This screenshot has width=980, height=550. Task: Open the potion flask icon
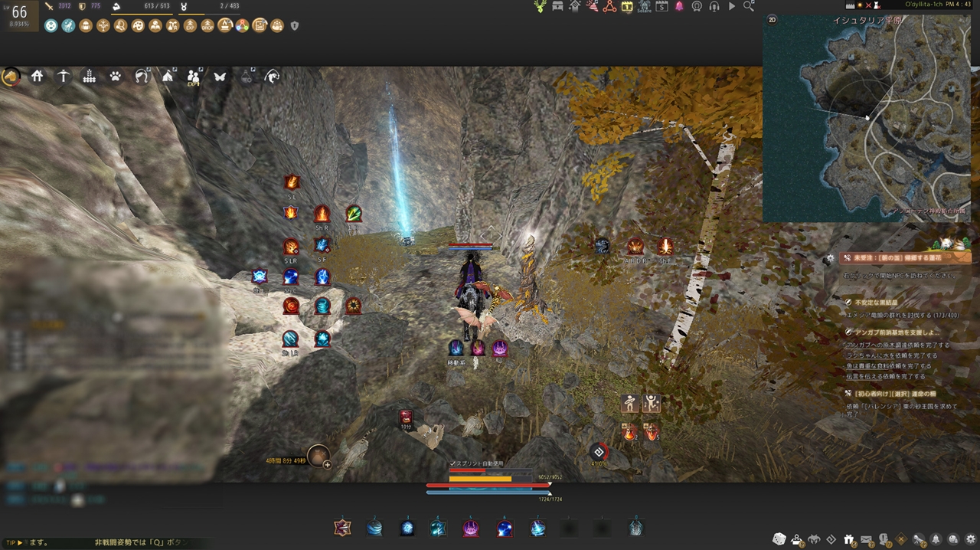[247, 76]
